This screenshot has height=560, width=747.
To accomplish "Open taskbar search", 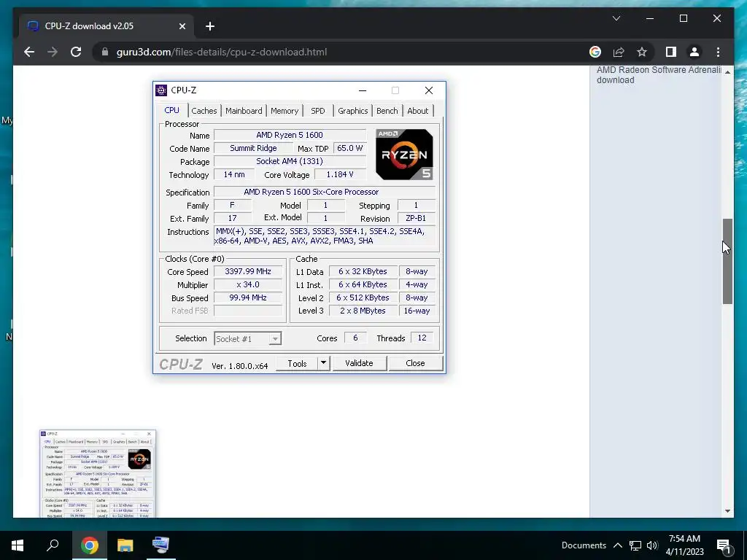I will [53, 545].
